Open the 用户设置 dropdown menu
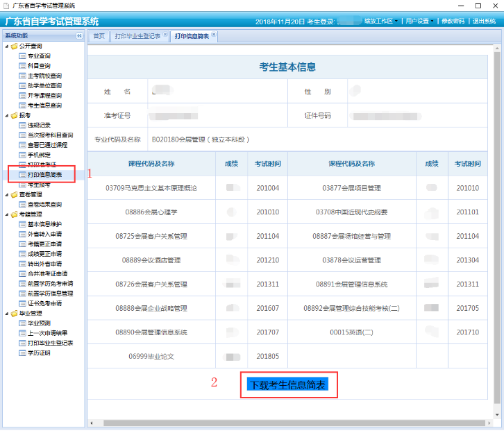The height and width of the screenshot is (433, 504). click(419, 22)
